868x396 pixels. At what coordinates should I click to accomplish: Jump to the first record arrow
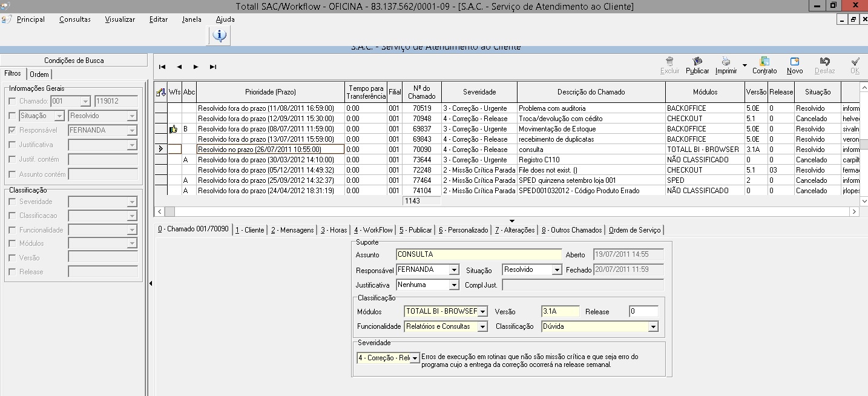(162, 67)
